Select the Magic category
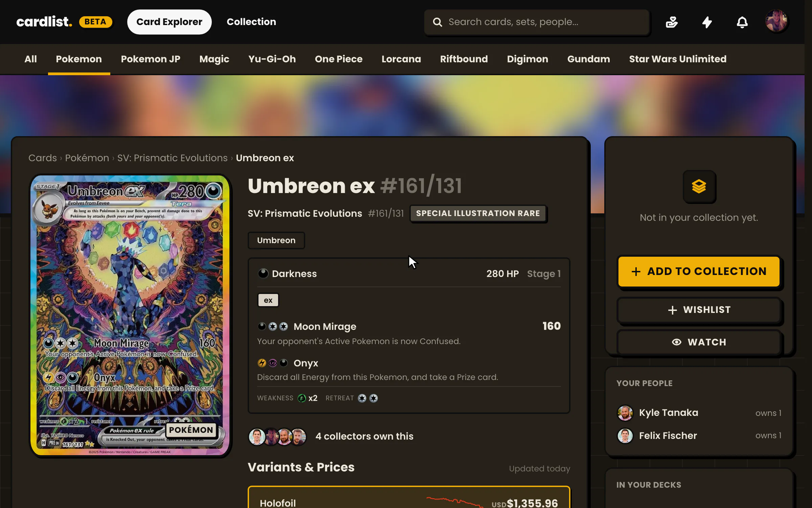 click(214, 59)
